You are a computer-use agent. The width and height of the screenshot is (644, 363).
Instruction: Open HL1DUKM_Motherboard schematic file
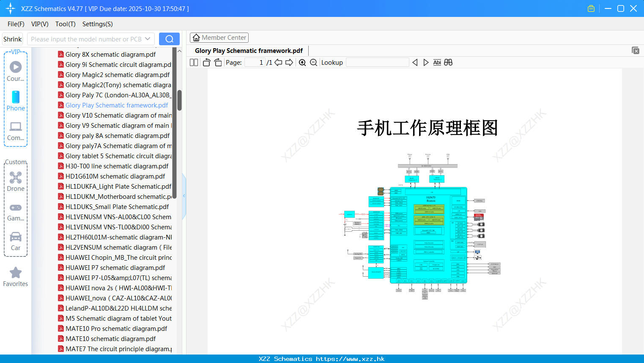(115, 197)
